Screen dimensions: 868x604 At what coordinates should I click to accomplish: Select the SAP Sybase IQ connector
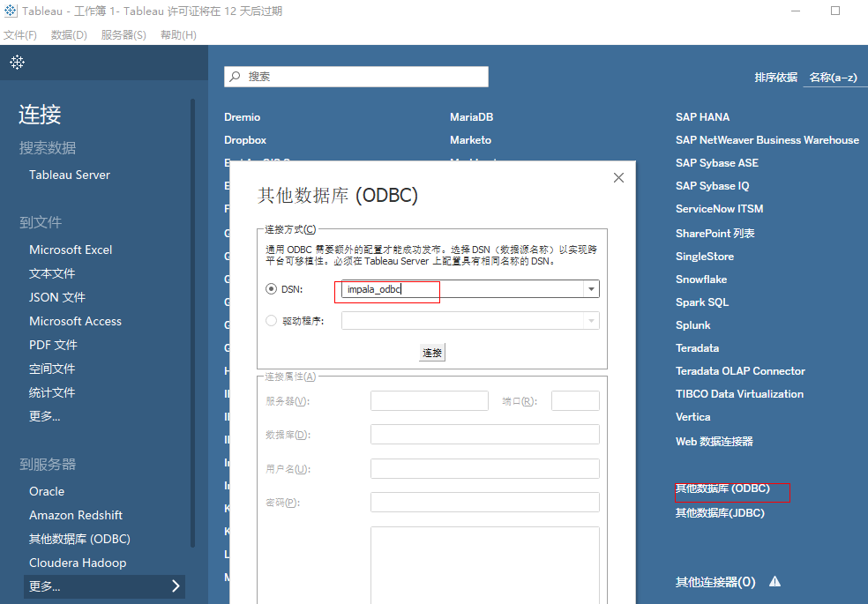[713, 186]
